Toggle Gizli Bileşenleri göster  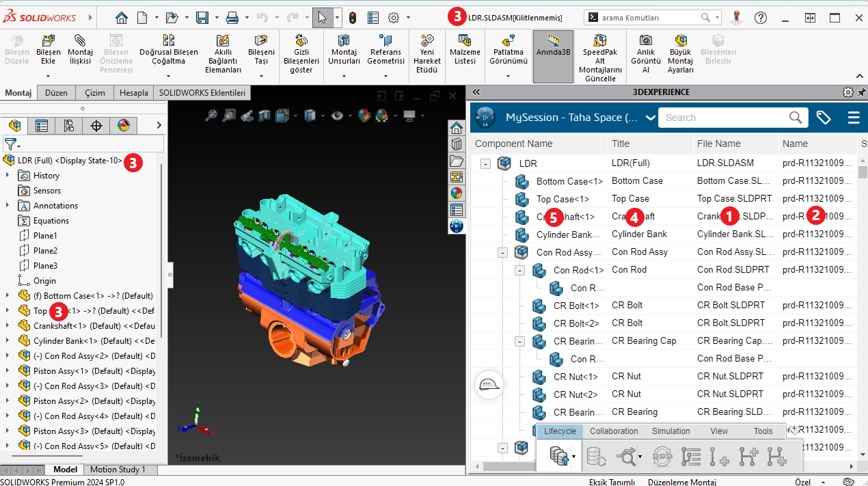click(301, 41)
